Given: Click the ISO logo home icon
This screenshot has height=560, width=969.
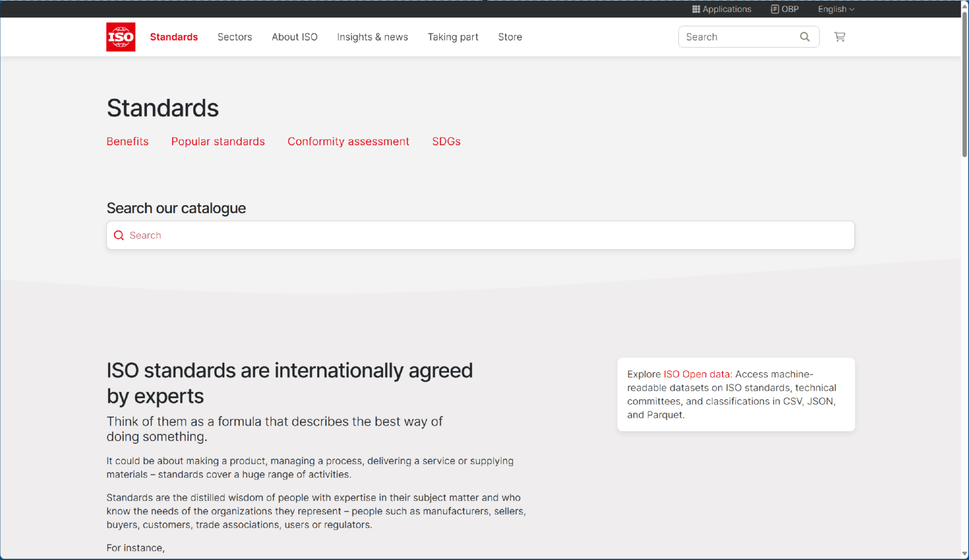Looking at the screenshot, I should (x=121, y=37).
